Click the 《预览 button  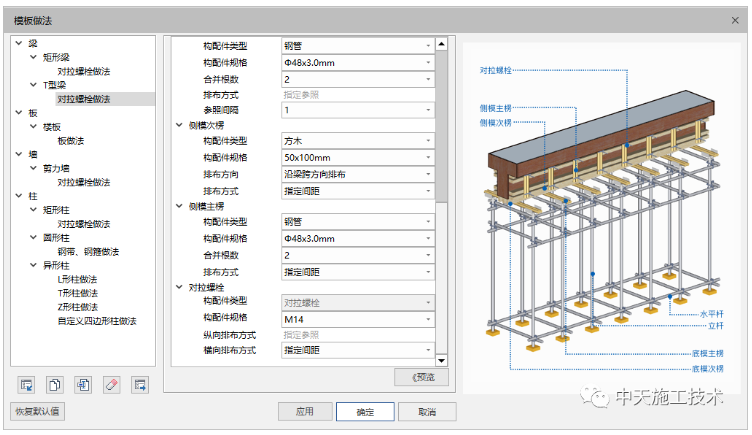[x=422, y=377]
